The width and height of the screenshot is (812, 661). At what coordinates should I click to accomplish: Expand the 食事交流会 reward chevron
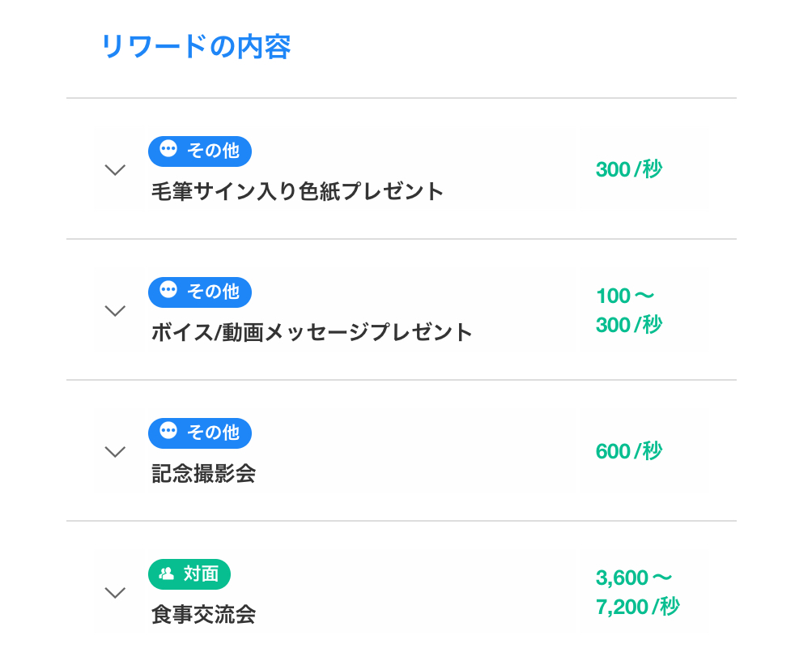(x=115, y=592)
